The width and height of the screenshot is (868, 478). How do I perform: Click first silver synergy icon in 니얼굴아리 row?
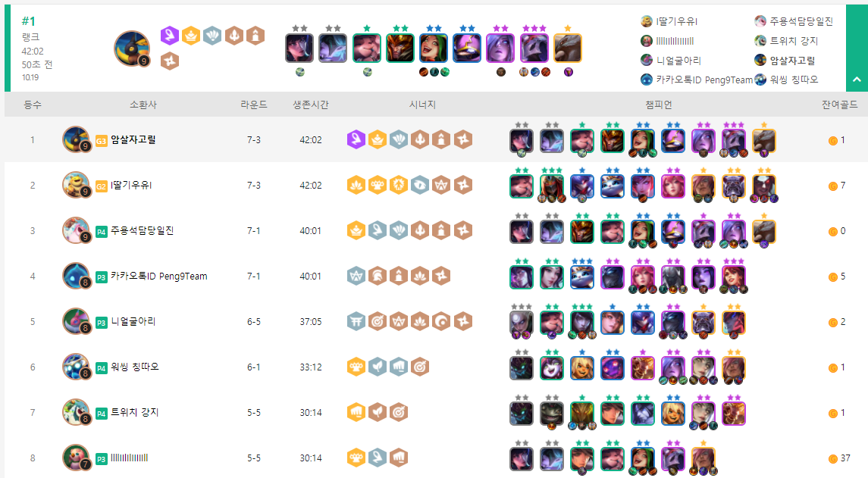coord(356,321)
